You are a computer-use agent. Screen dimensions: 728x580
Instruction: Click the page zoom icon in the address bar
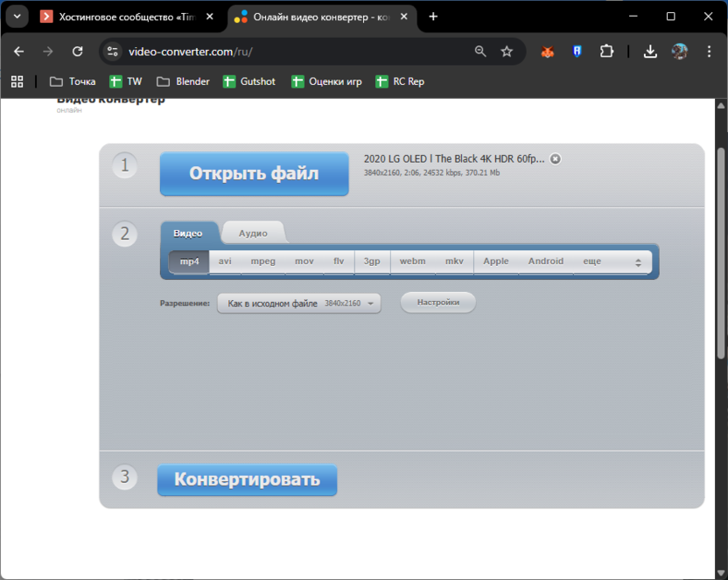pos(480,52)
